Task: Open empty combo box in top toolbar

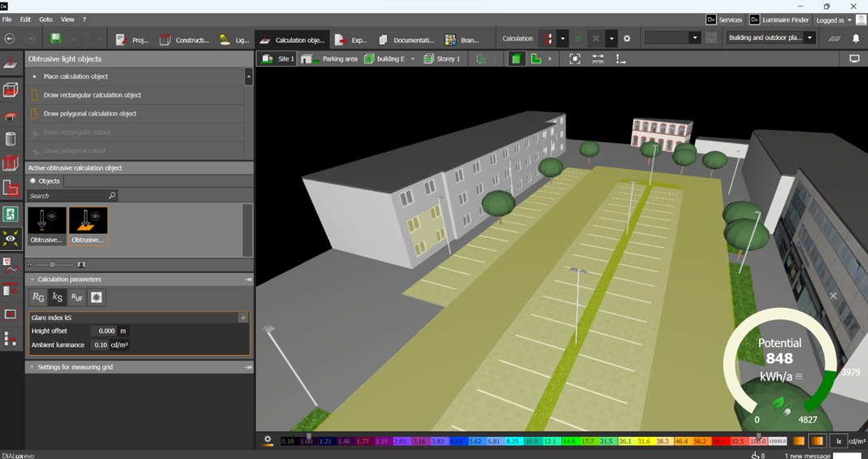Action: [x=673, y=37]
